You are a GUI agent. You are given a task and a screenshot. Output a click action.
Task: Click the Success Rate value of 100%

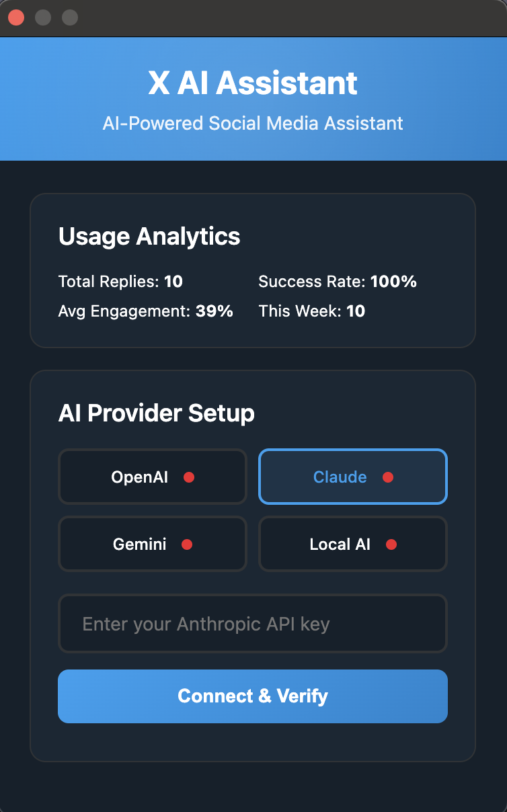coord(338,282)
